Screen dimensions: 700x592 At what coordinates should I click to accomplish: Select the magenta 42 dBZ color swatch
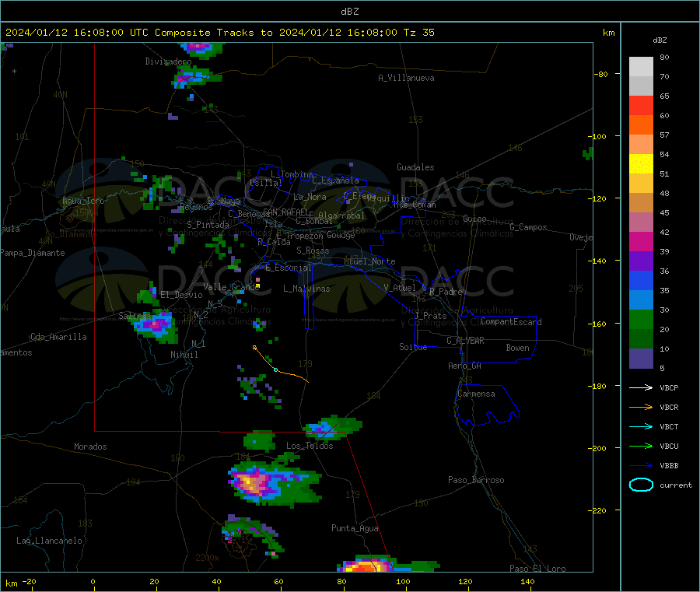pos(641,241)
